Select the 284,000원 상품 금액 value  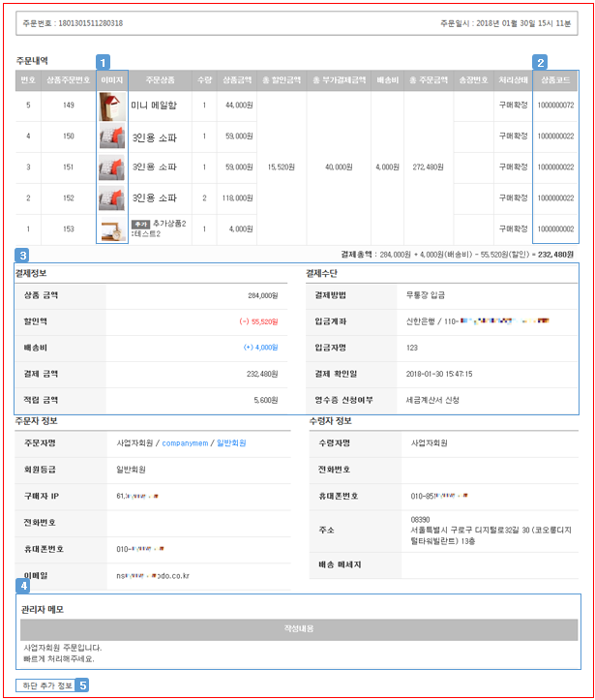[263, 295]
